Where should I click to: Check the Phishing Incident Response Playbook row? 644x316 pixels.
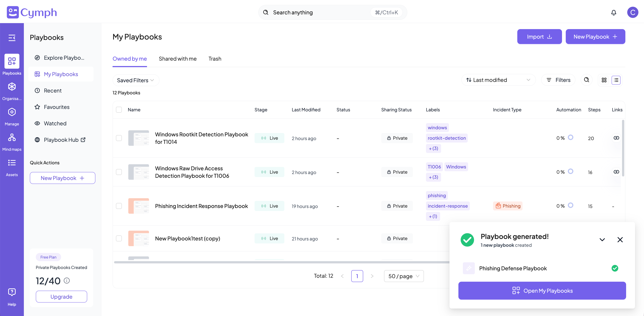[119, 206]
